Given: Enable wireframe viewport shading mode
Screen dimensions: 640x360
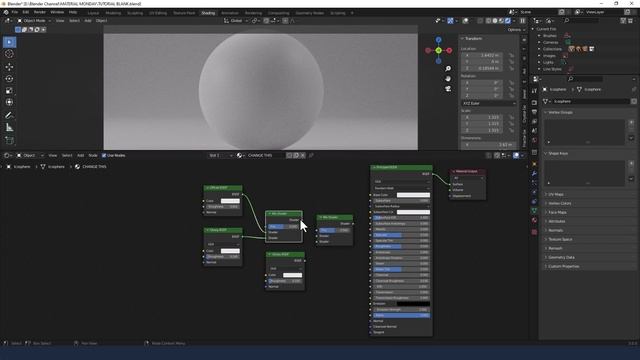Looking at the screenshot, I should [488, 20].
